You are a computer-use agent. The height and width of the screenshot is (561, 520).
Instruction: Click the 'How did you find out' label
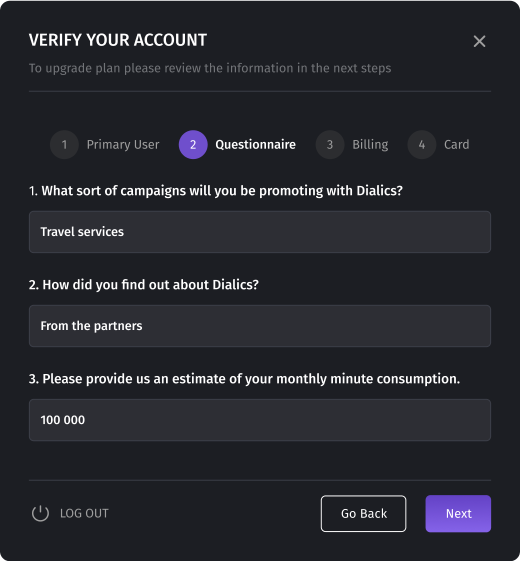pos(144,285)
